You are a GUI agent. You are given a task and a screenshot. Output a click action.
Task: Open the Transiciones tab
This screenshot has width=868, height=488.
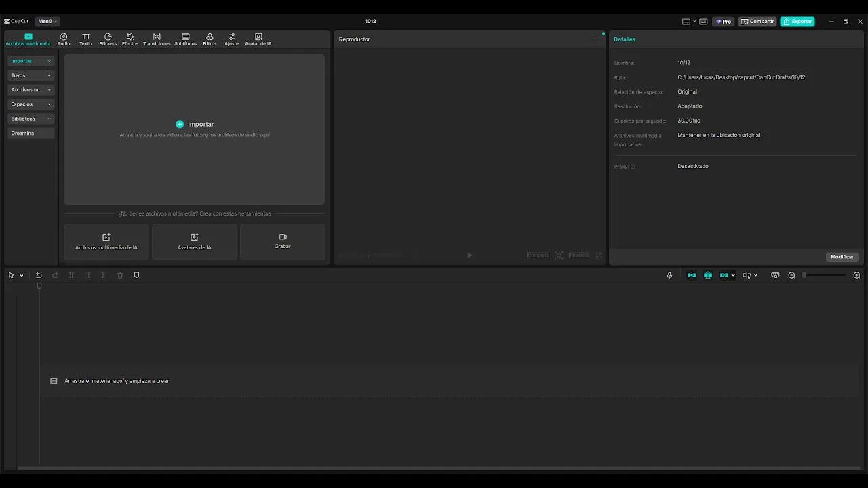pyautogui.click(x=157, y=39)
